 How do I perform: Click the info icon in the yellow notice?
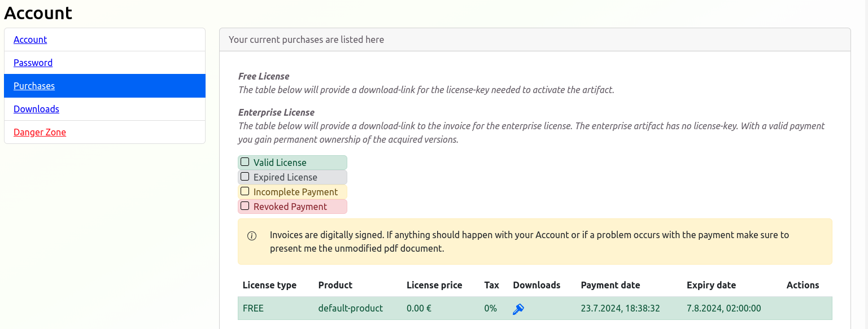click(252, 236)
